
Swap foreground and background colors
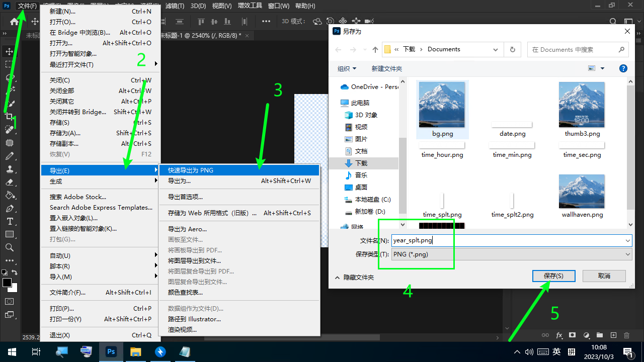click(15, 273)
